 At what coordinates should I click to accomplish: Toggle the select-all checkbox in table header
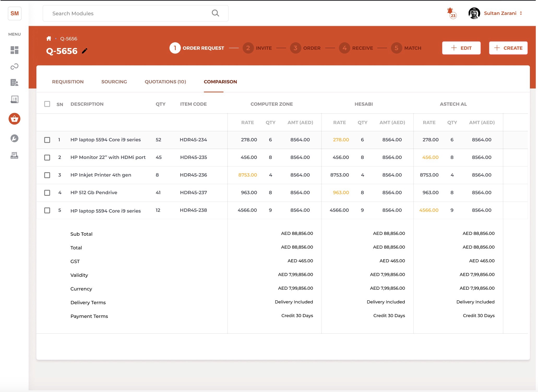tap(47, 104)
